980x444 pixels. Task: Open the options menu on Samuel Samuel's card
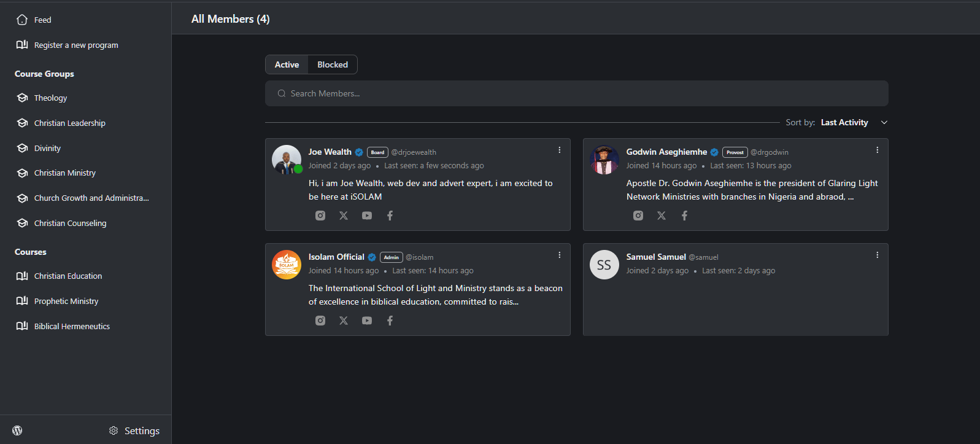[x=878, y=255]
